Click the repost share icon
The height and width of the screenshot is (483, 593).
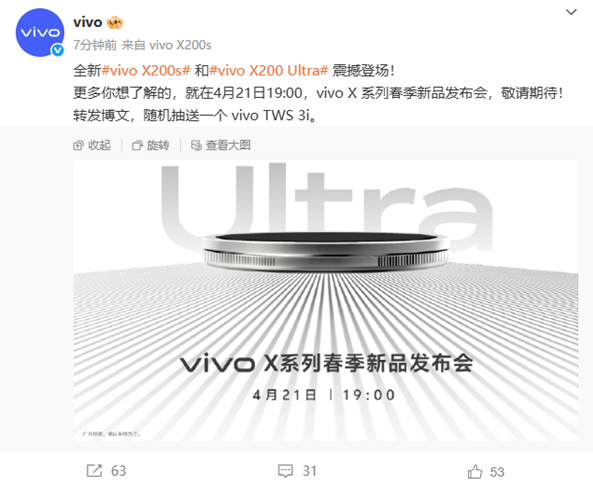(x=94, y=471)
